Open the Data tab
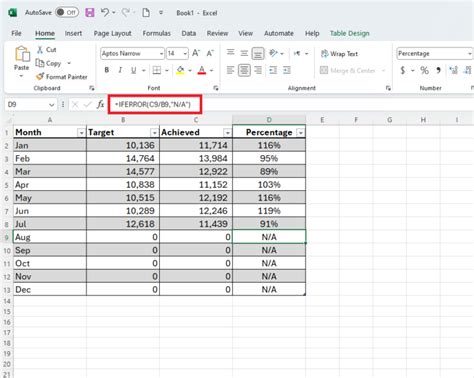The height and width of the screenshot is (378, 474). (x=189, y=33)
